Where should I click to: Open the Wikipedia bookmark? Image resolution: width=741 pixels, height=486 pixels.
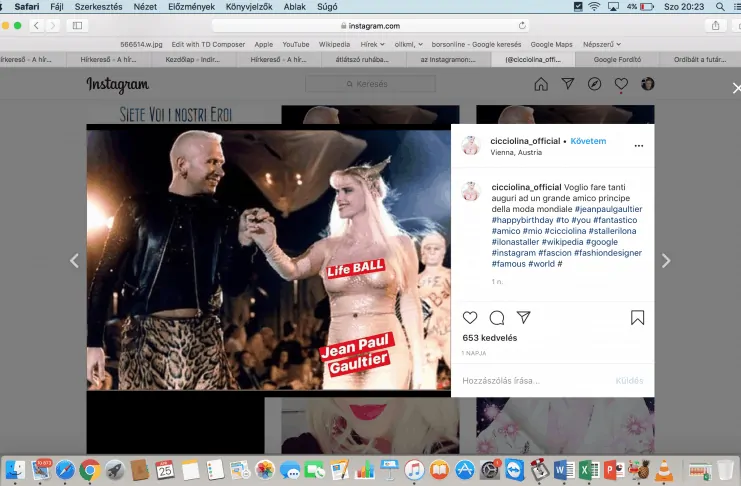(334, 44)
